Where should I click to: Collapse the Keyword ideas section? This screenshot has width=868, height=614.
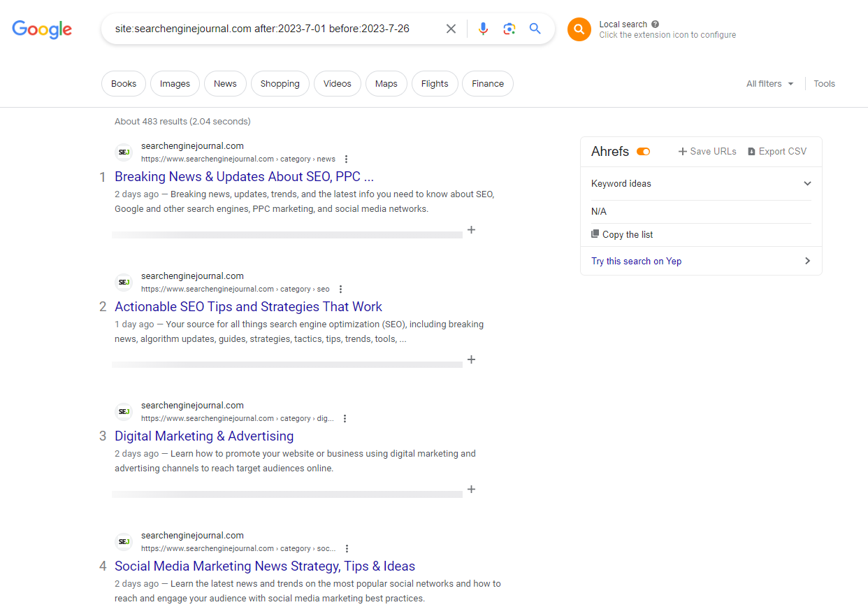pos(807,183)
